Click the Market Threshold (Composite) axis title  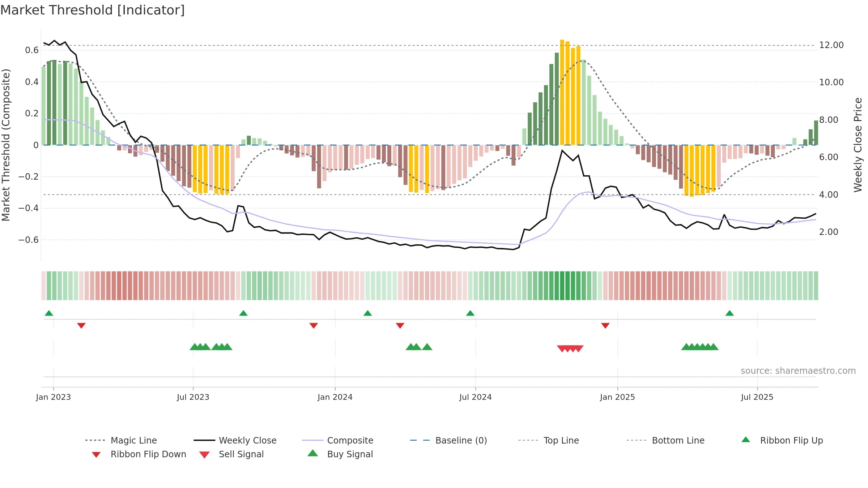[x=6, y=145]
